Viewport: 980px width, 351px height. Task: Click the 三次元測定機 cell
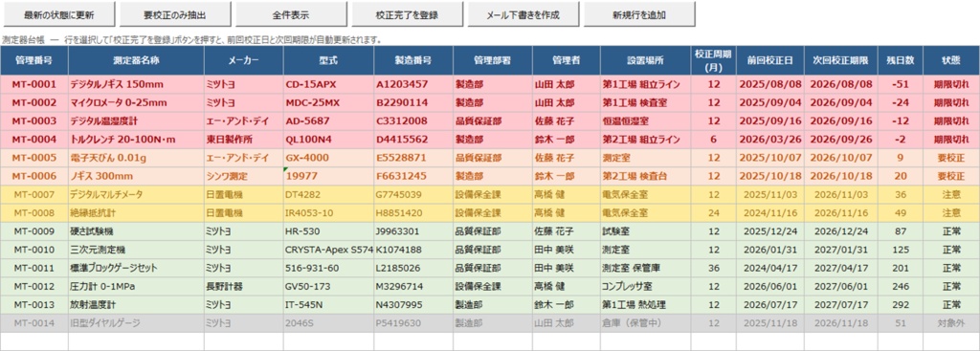[136, 250]
